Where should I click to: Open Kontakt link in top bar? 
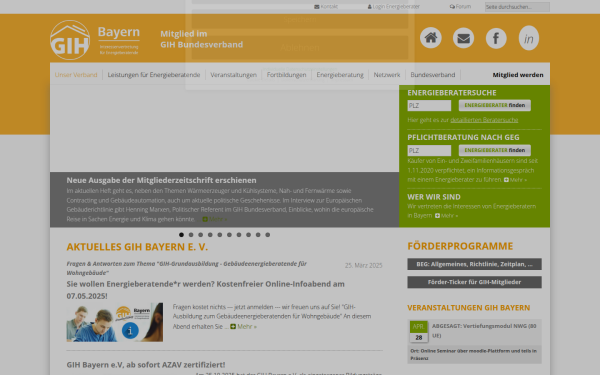pyautogui.click(x=326, y=7)
